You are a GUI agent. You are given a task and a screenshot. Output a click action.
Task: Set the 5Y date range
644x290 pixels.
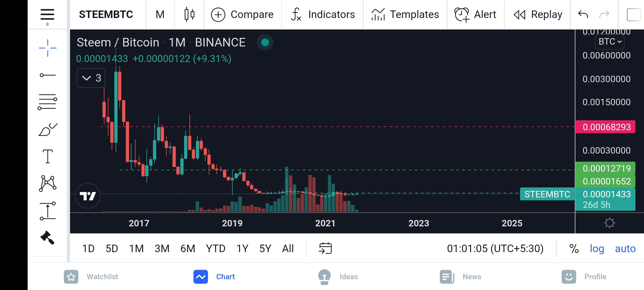pyautogui.click(x=265, y=248)
